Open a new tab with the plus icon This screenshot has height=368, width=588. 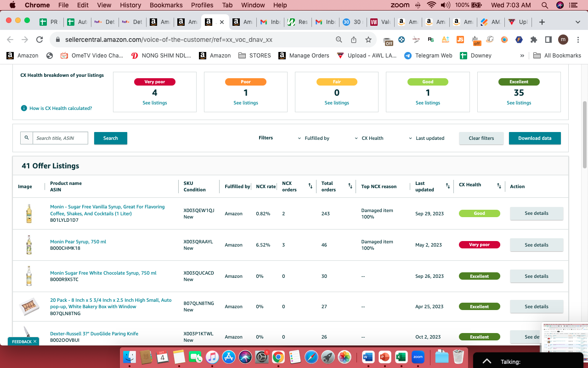(x=542, y=22)
